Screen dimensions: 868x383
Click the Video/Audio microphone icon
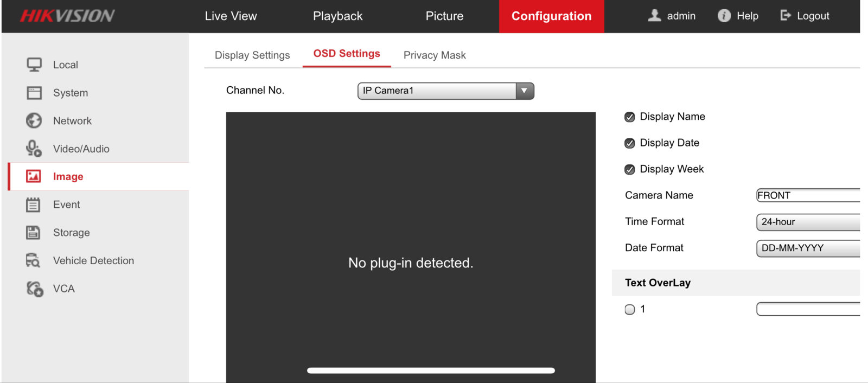[x=34, y=149]
